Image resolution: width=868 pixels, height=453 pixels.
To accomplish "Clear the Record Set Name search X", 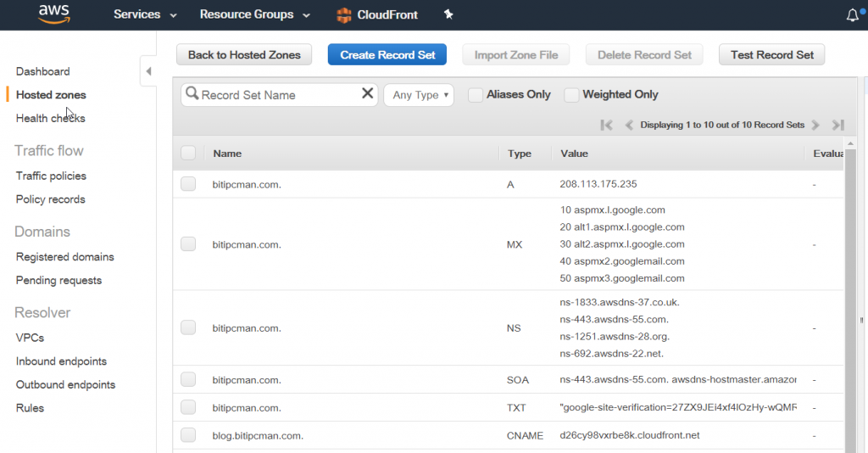I will [x=367, y=93].
